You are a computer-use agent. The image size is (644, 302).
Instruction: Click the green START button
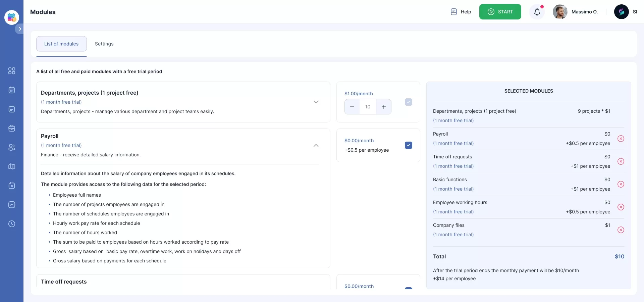(500, 12)
